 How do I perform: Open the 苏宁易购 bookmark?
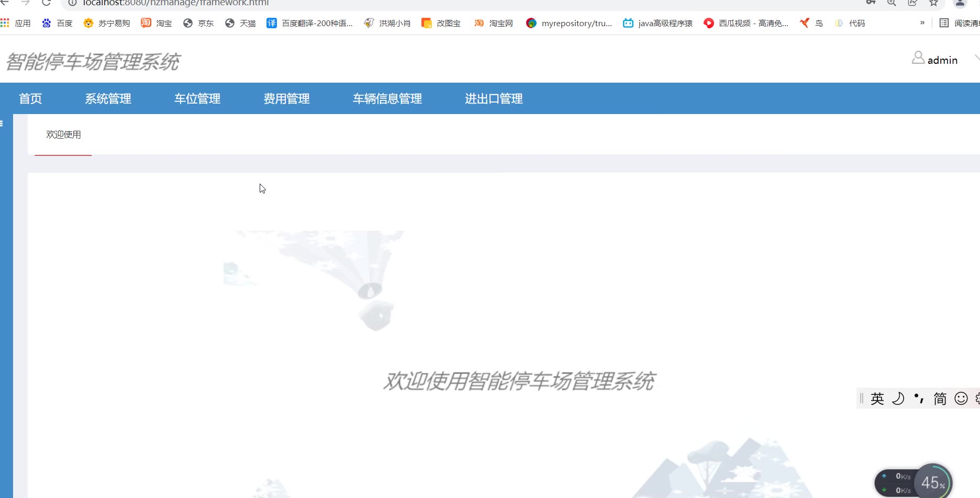107,23
